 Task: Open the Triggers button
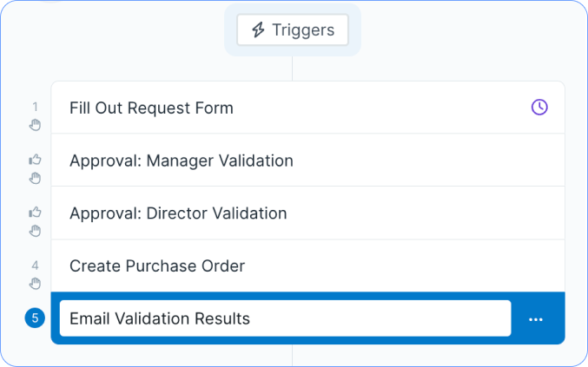(x=293, y=30)
